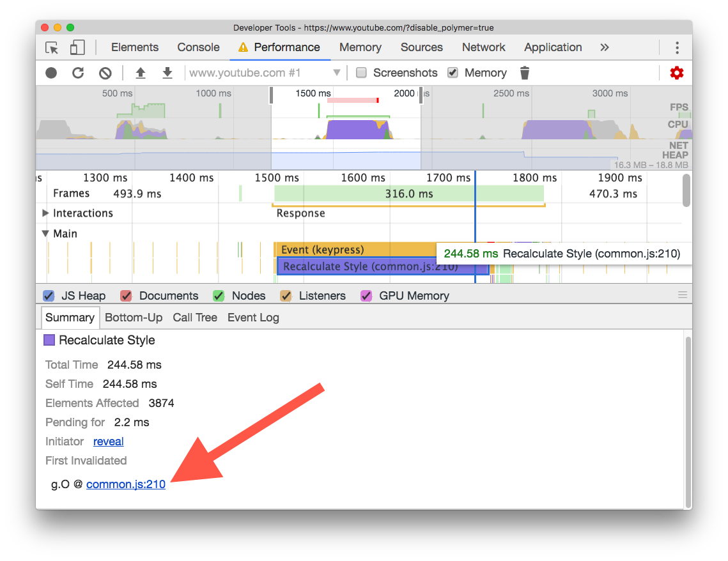
Task: Click the 493.9 ms frame duration
Action: (x=137, y=194)
